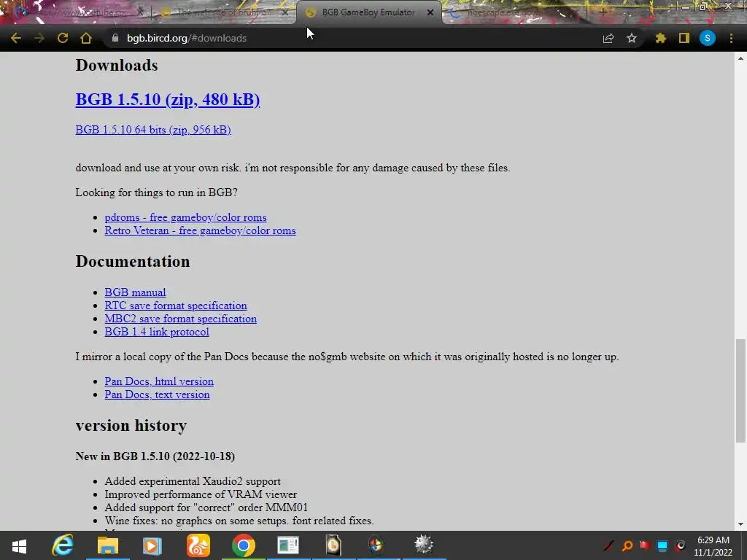The height and width of the screenshot is (560, 747).
Task: Click the red flag tray icon
Action: (x=645, y=545)
